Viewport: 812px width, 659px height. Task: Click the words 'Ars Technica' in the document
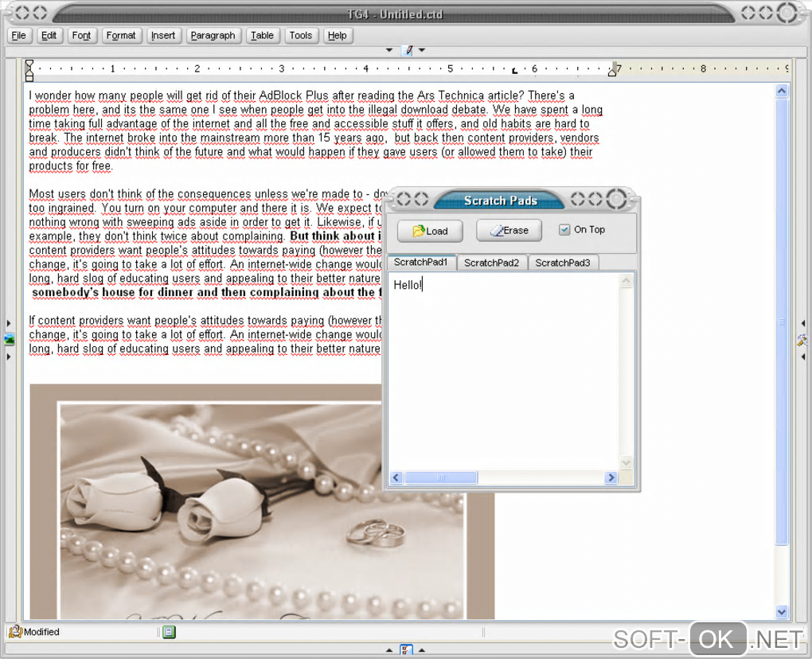tap(451, 96)
